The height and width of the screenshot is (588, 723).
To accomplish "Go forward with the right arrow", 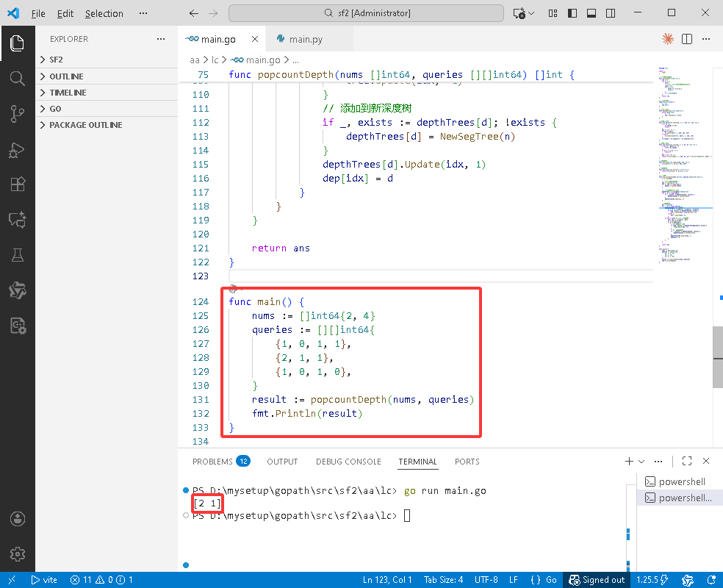I will click(x=212, y=13).
